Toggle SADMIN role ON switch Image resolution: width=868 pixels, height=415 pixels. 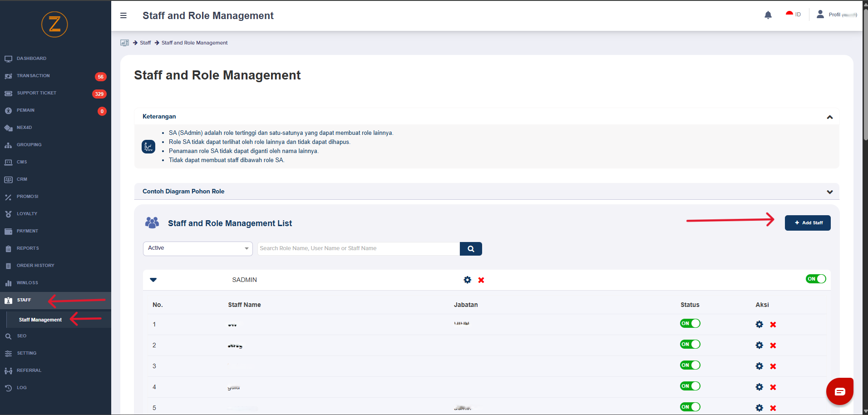point(815,279)
